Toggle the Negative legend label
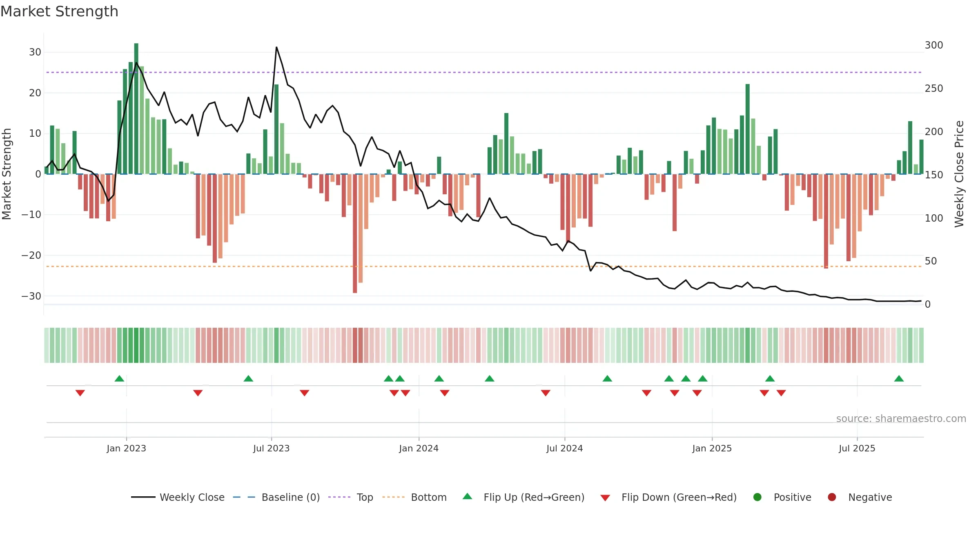 (x=870, y=498)
